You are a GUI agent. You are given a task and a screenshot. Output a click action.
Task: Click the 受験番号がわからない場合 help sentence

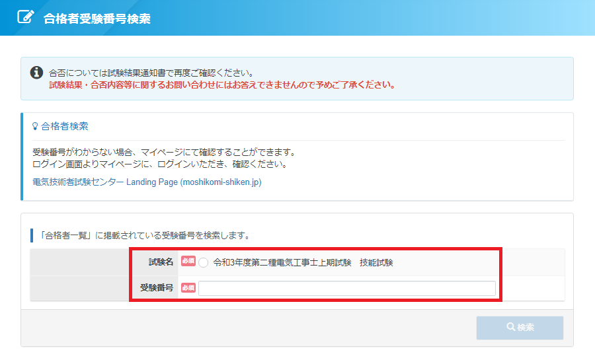[x=163, y=152]
